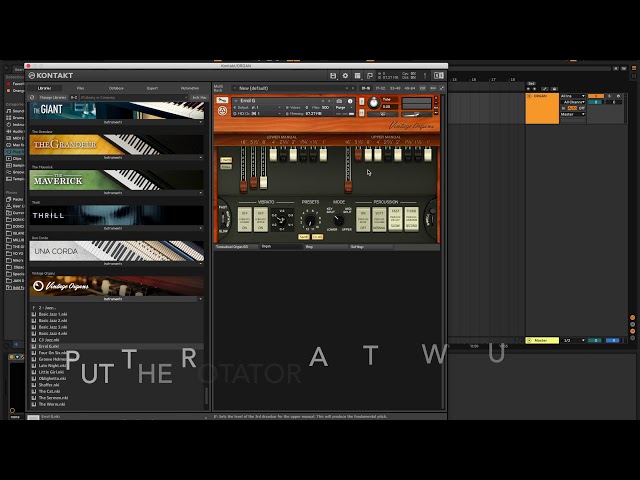Click the Save preset button

pos(303,237)
